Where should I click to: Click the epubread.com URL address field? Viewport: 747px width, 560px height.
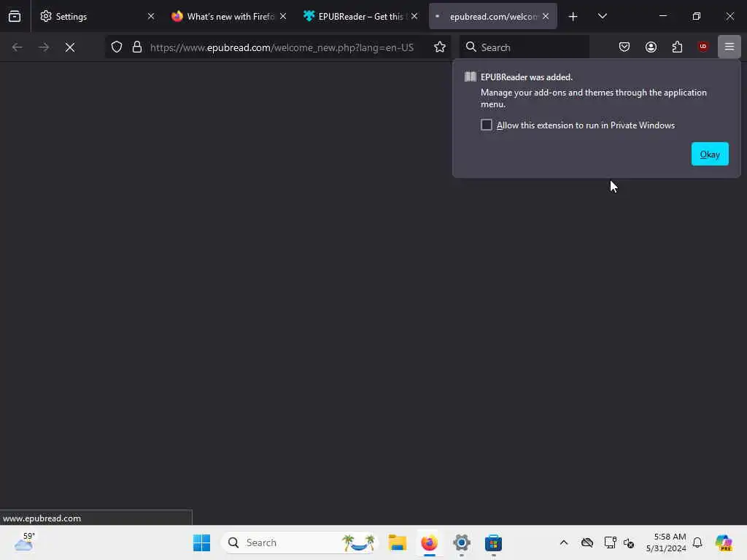coord(282,47)
